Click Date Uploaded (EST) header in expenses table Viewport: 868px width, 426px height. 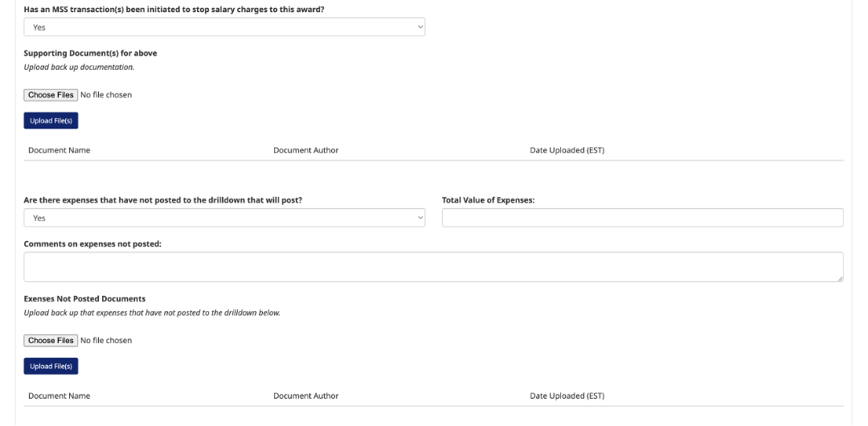(567, 396)
